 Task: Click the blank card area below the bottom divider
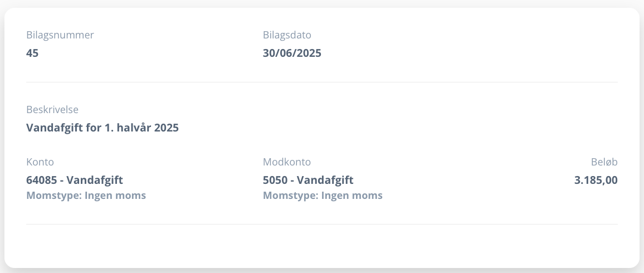pos(322,245)
